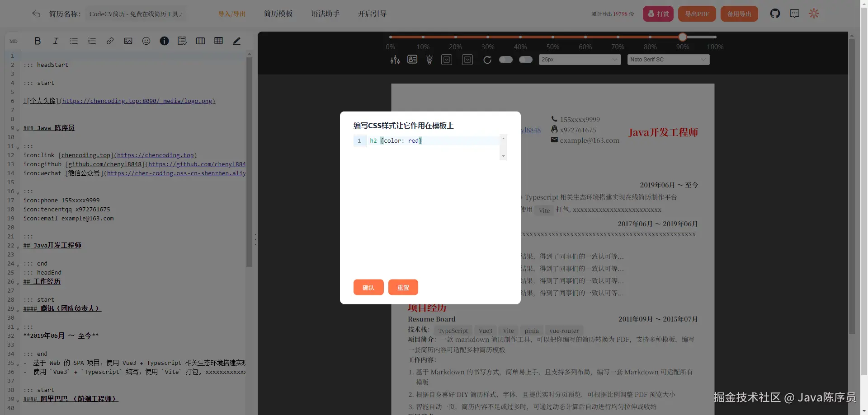Click the 'Java开发工程师' title in preview
Screen dimensions: 868x415
tap(663, 132)
